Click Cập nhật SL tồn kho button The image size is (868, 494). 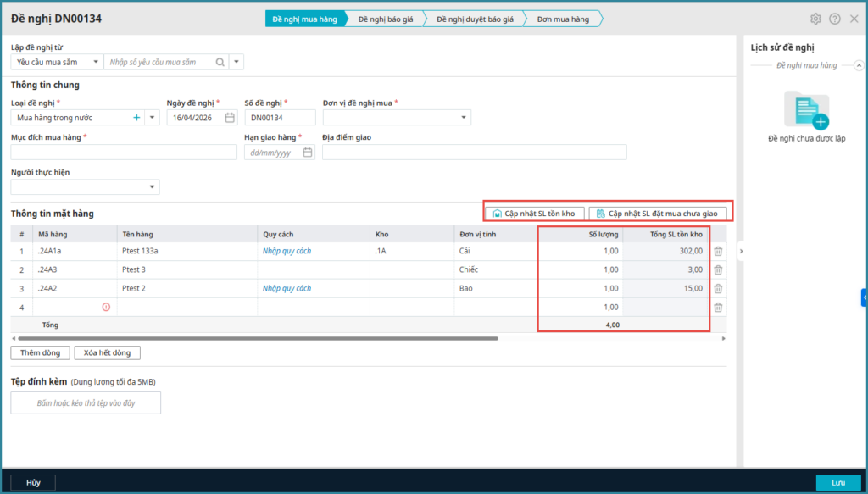tap(534, 214)
